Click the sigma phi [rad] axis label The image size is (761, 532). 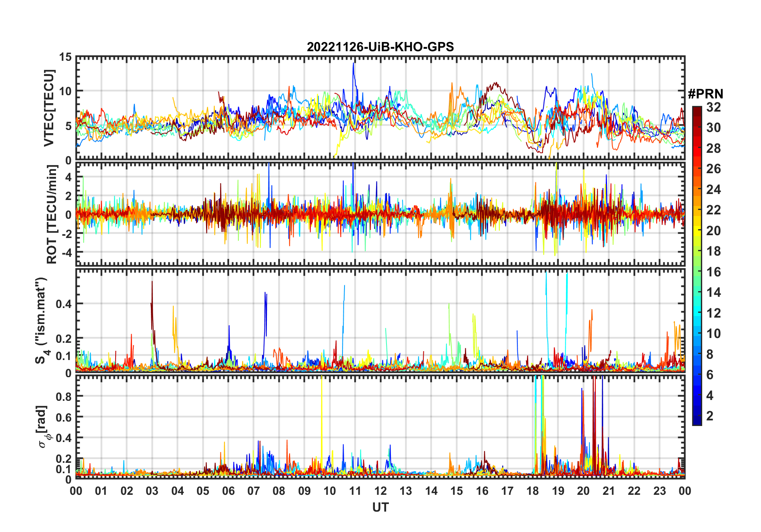pyautogui.click(x=43, y=427)
